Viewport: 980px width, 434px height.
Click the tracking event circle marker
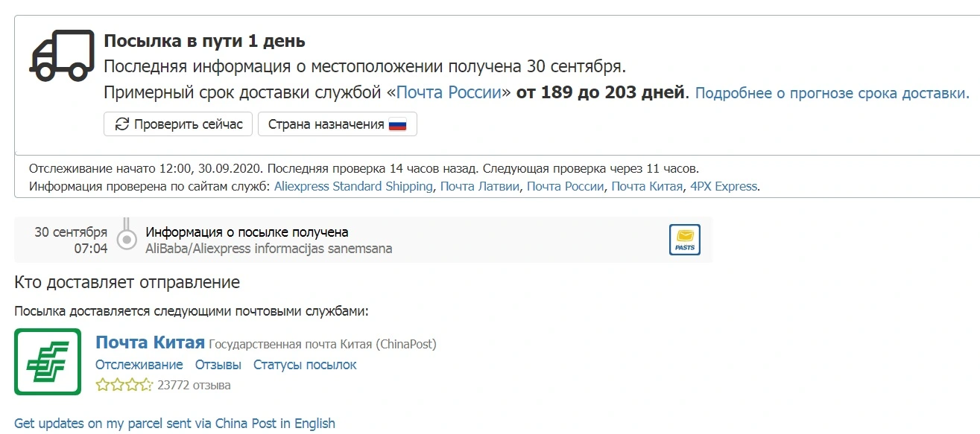click(x=127, y=239)
